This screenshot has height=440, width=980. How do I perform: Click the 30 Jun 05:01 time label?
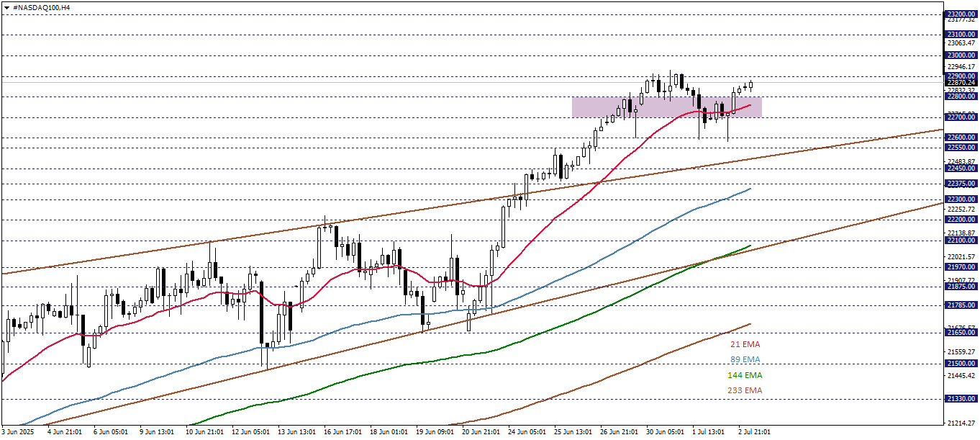point(666,432)
